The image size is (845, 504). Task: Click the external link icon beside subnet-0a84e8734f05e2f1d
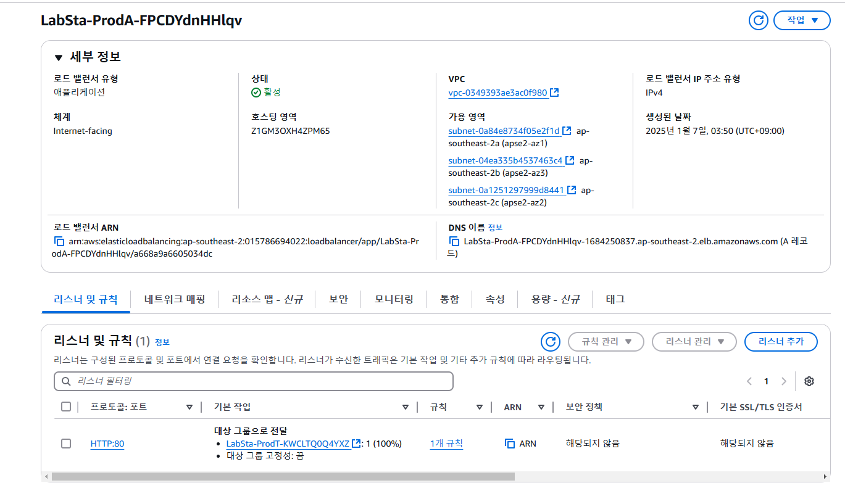tap(567, 131)
